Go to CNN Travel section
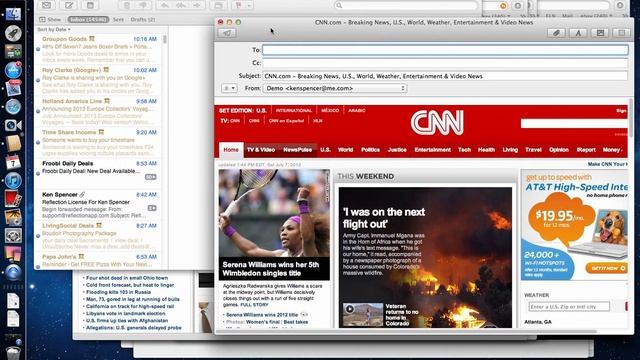Screen dimensions: 640x360 tap(533, 150)
